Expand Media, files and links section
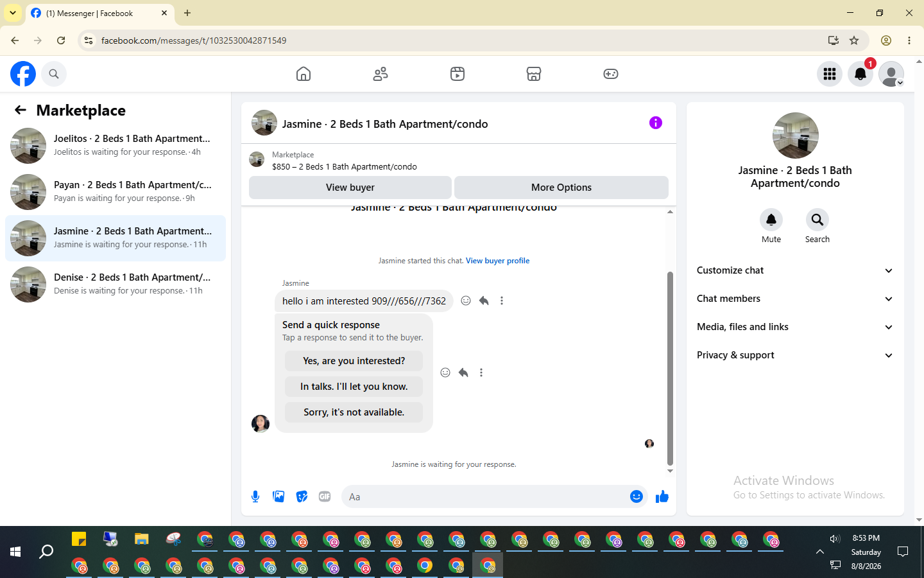This screenshot has height=578, width=924. [795, 327]
